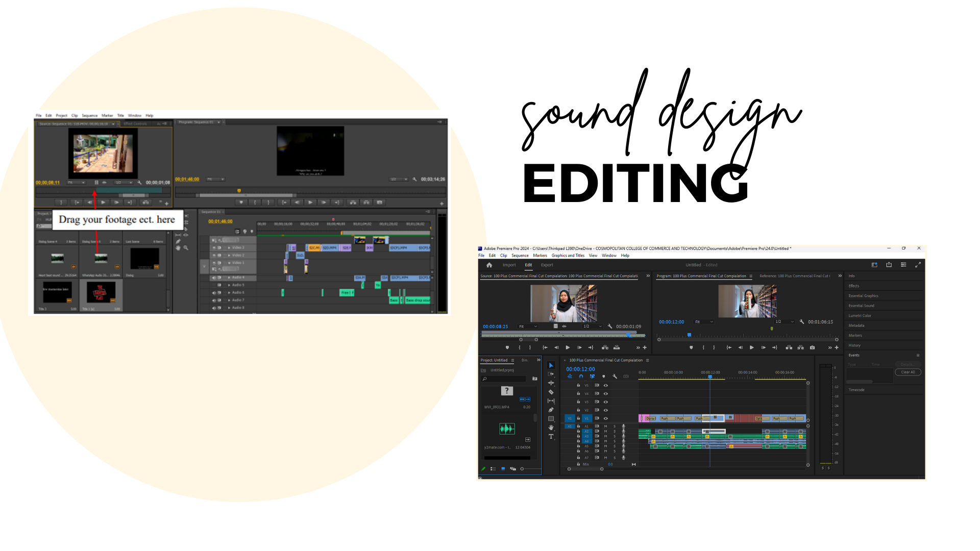980x551 pixels.
Task: Open 1/2 resolution dropdown in 2024 Source monitor
Action: tap(593, 327)
